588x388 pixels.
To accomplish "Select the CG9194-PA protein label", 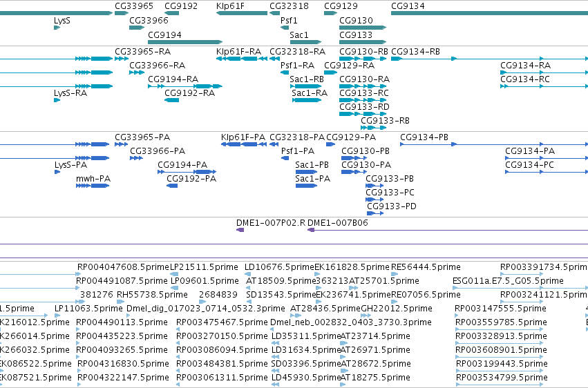I will (x=182, y=165).
